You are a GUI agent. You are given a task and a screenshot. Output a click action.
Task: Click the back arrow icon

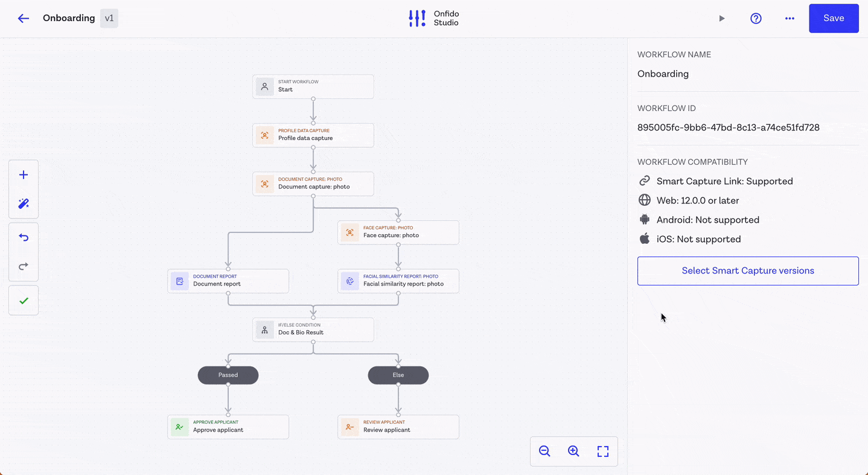tap(24, 18)
